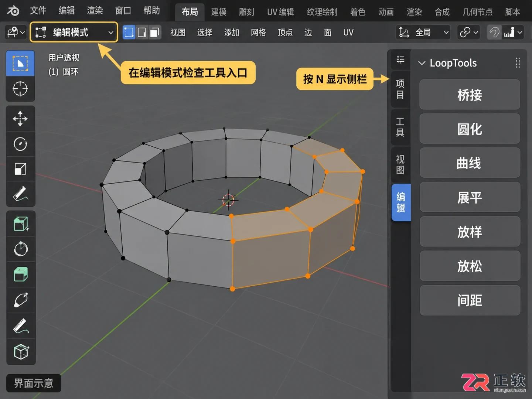This screenshot has height=399, width=532.
Task: Open the 网格 menu in header
Action: click(x=258, y=33)
